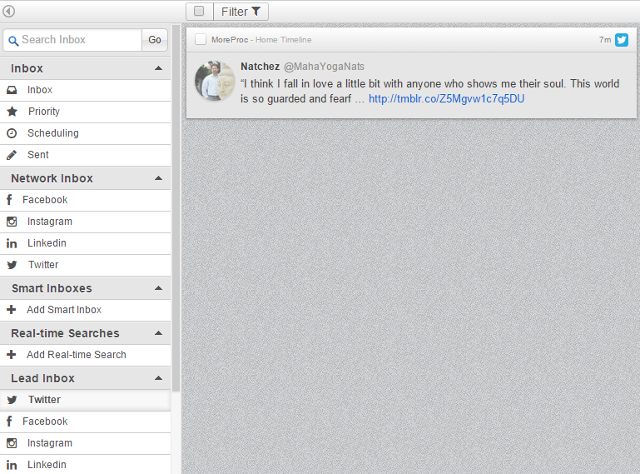Select Facebook label under Network Inbox

(x=45, y=200)
